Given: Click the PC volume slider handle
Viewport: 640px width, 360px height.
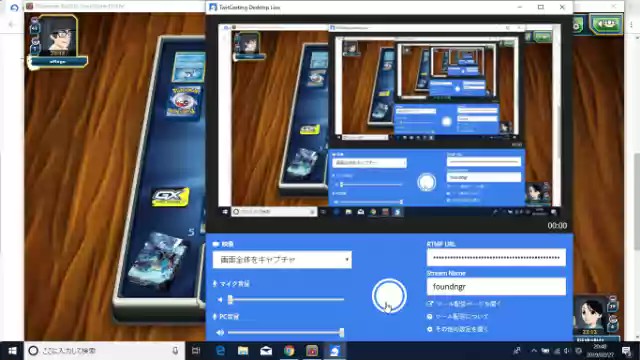Looking at the screenshot, I should point(342,333).
